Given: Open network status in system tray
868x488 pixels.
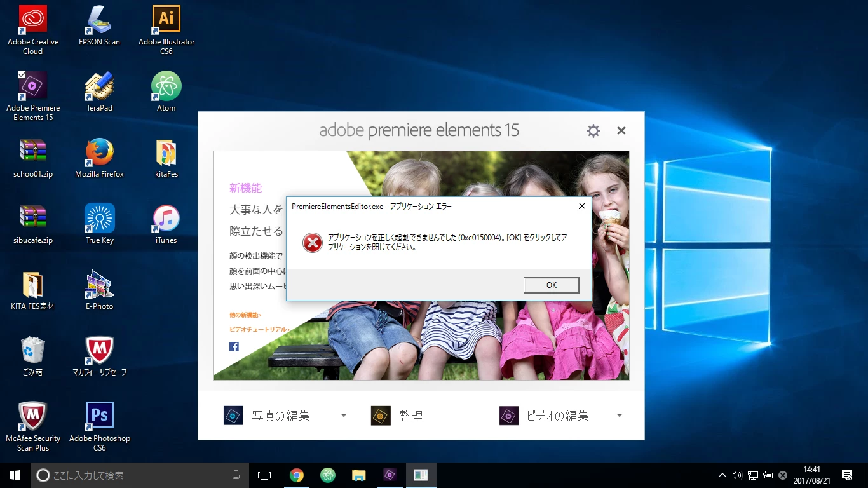Looking at the screenshot, I should (x=752, y=475).
